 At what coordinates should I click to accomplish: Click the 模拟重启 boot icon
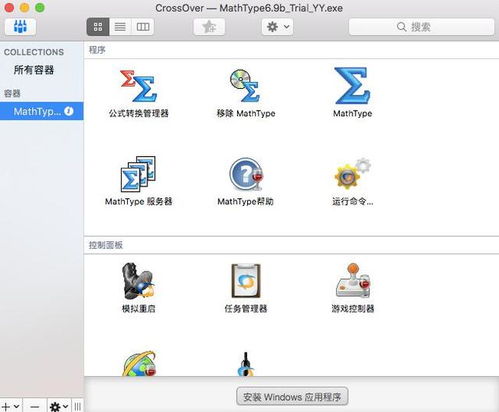138,281
